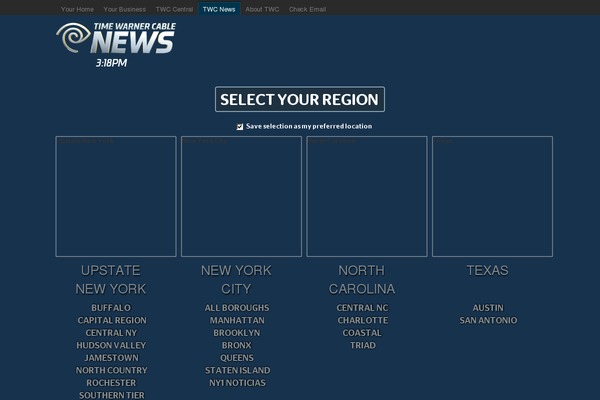Choose the Central NC region

(362, 308)
